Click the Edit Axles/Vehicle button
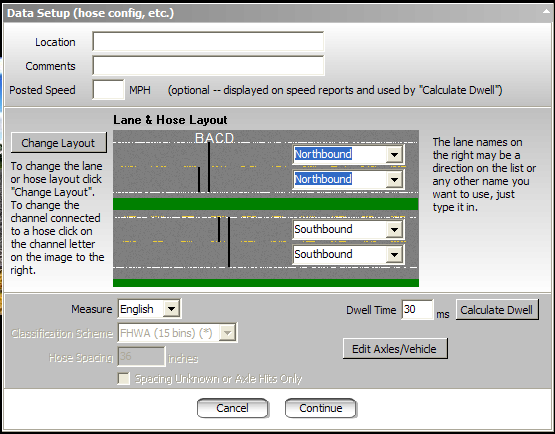Screen dimensions: 555x434 [x=395, y=349]
